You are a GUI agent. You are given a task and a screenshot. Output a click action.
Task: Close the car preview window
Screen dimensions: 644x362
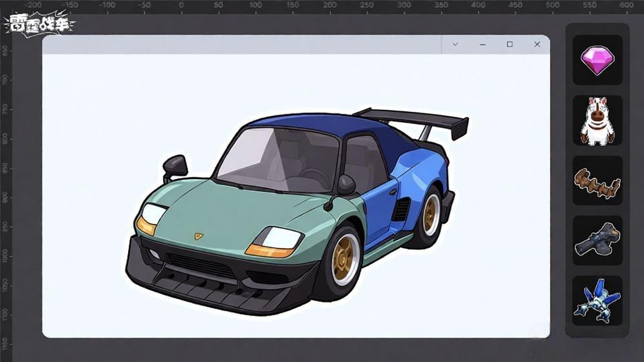click(537, 44)
